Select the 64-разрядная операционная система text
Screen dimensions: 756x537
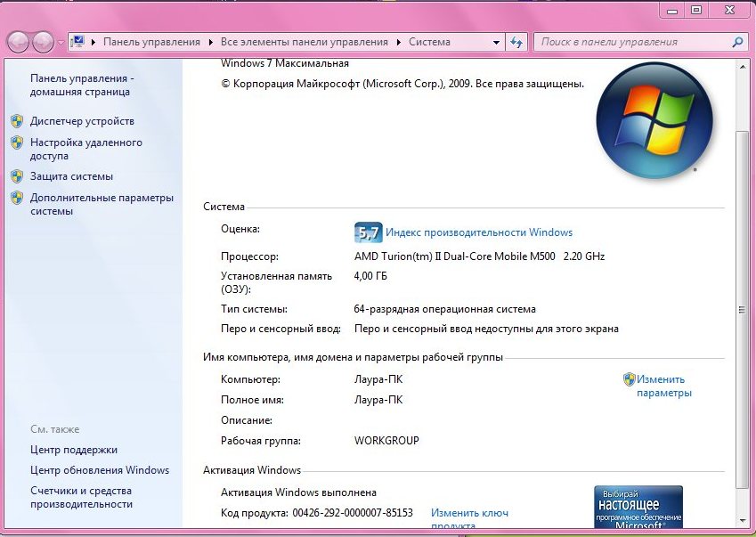[x=444, y=309]
